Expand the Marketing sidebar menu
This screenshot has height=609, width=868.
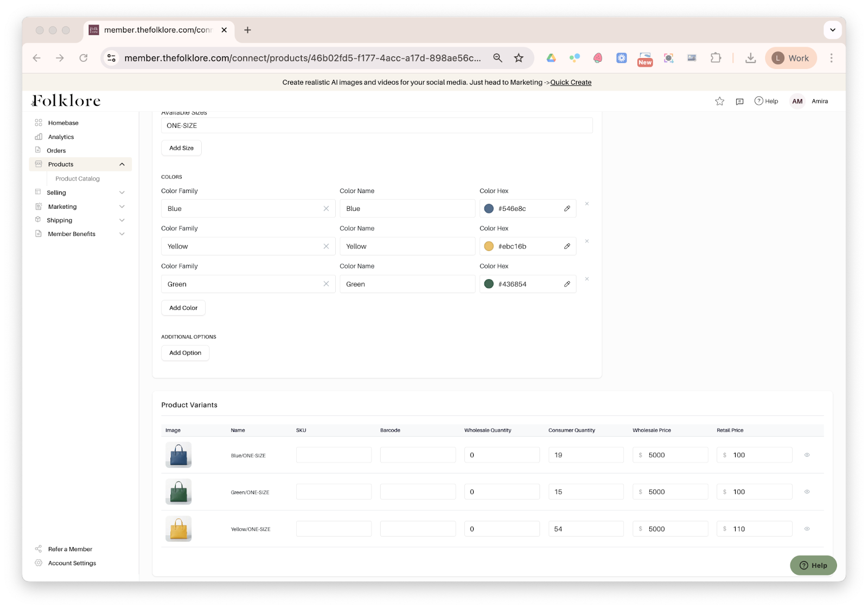(122, 207)
